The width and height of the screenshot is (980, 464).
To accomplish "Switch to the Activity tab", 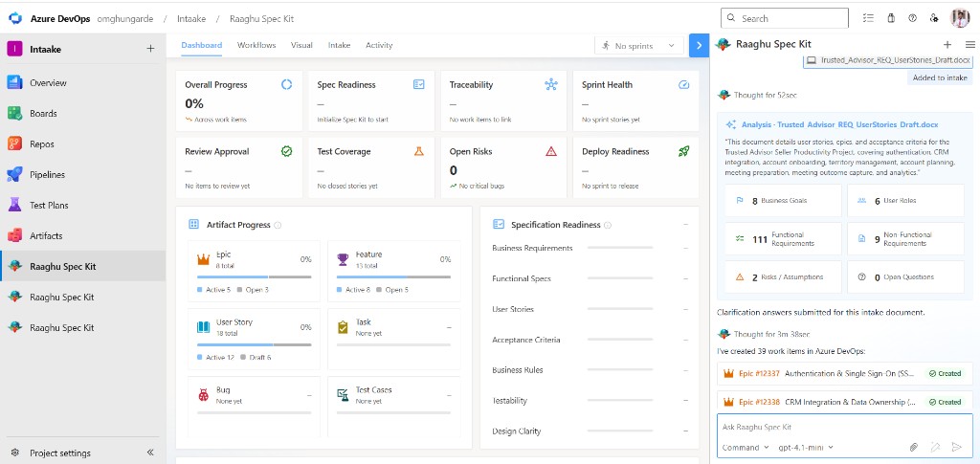I will coord(379,45).
